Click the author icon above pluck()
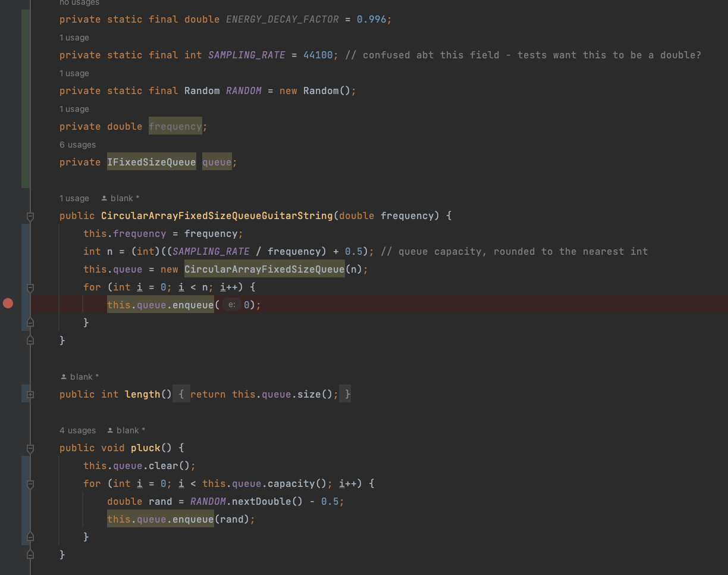 pos(110,430)
